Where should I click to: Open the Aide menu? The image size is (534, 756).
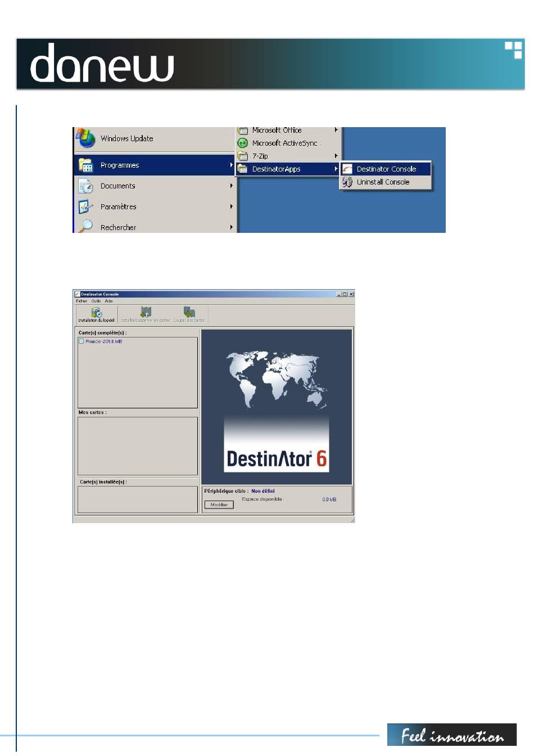(109, 301)
